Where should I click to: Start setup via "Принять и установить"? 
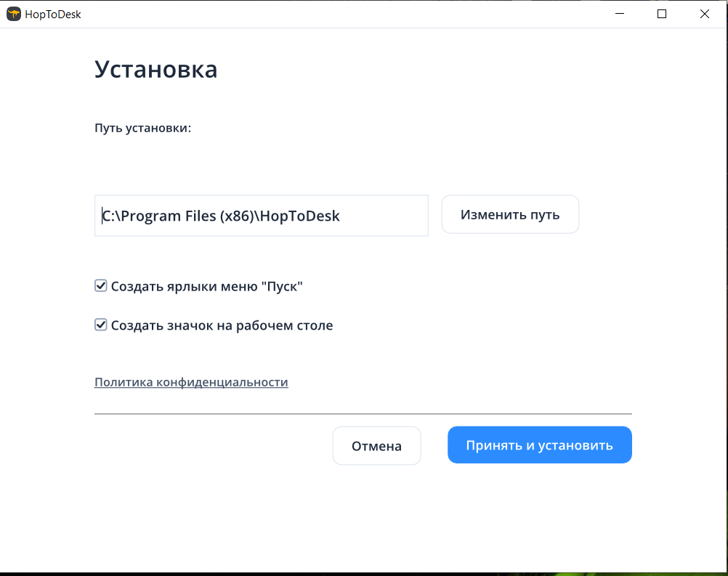[x=540, y=445]
